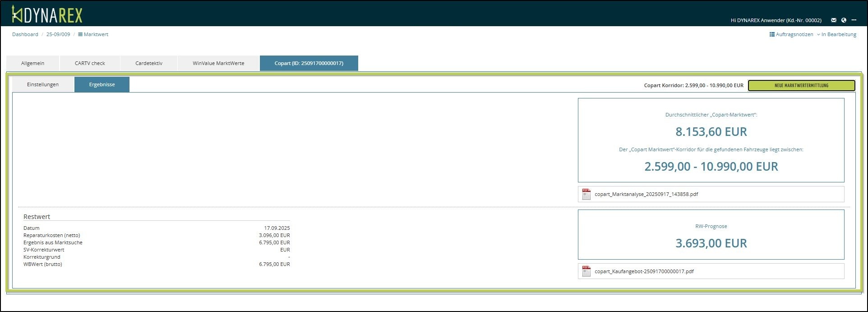Open copart_Kaufangebot-25091700000017.pdf
Viewport: 868px width, 312px height.
click(644, 271)
